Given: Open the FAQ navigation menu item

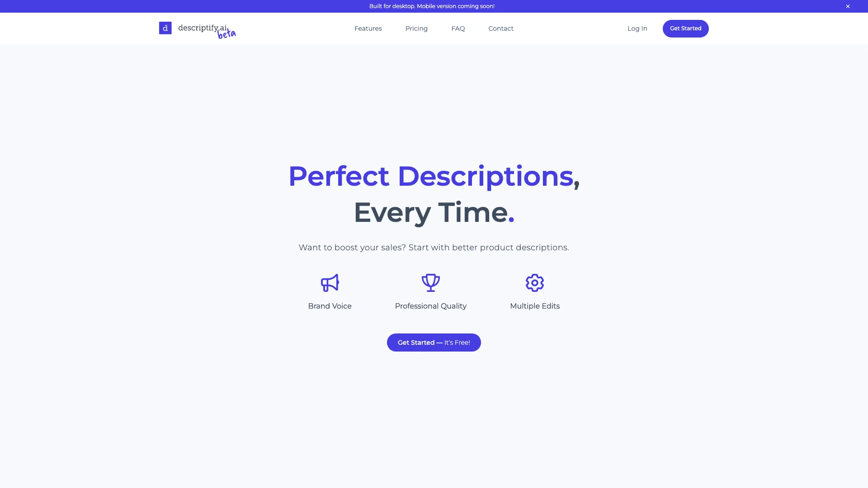Looking at the screenshot, I should pyautogui.click(x=458, y=28).
